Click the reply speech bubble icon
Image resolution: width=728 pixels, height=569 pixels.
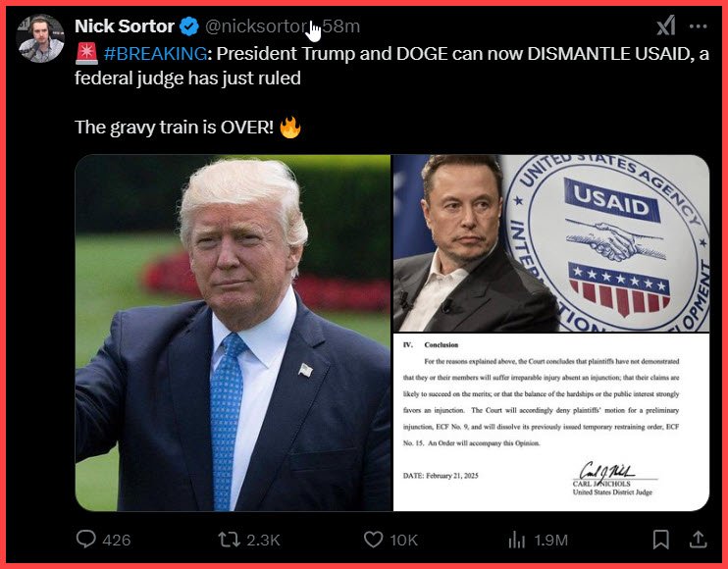(86, 539)
